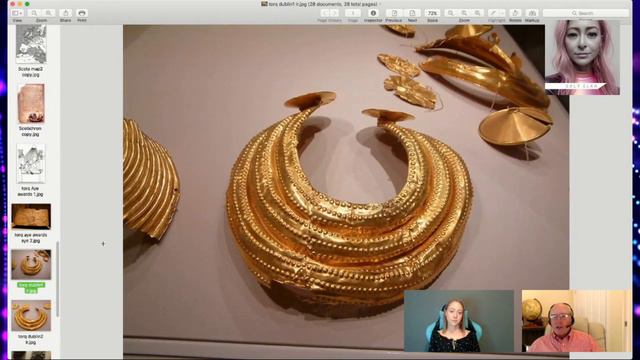Select the Scotichron copy.jpg thumbnail

click(x=31, y=104)
